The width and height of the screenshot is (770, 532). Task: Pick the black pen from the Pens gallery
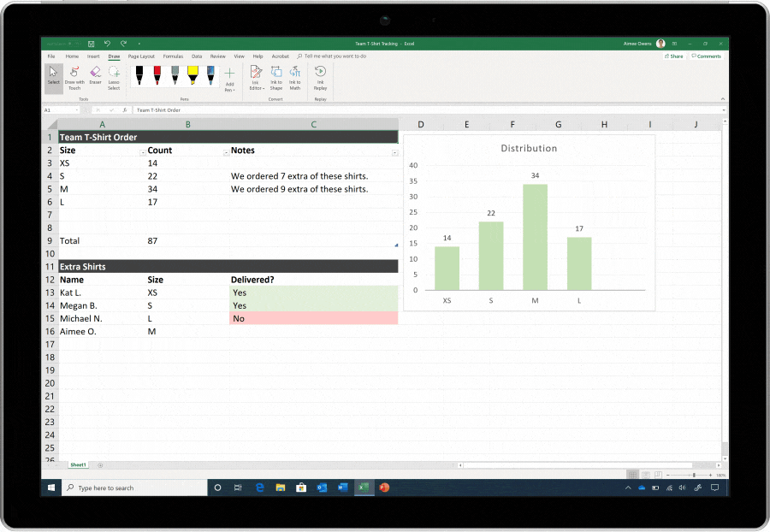[139, 75]
